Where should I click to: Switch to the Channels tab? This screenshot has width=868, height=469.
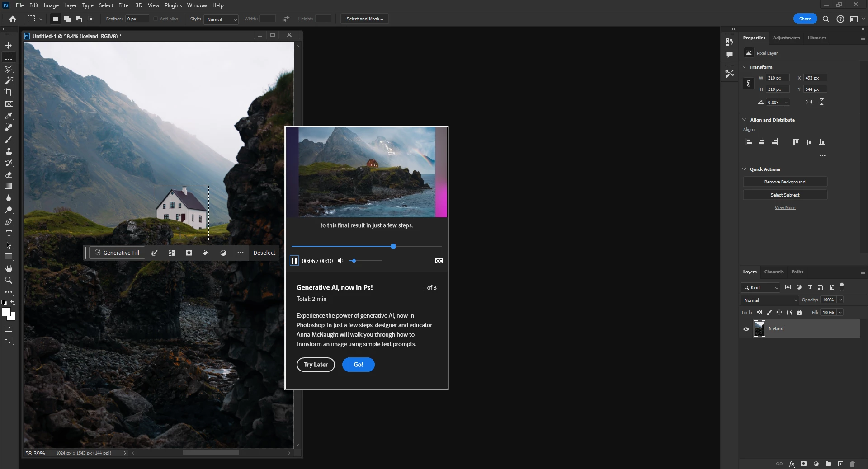774,272
